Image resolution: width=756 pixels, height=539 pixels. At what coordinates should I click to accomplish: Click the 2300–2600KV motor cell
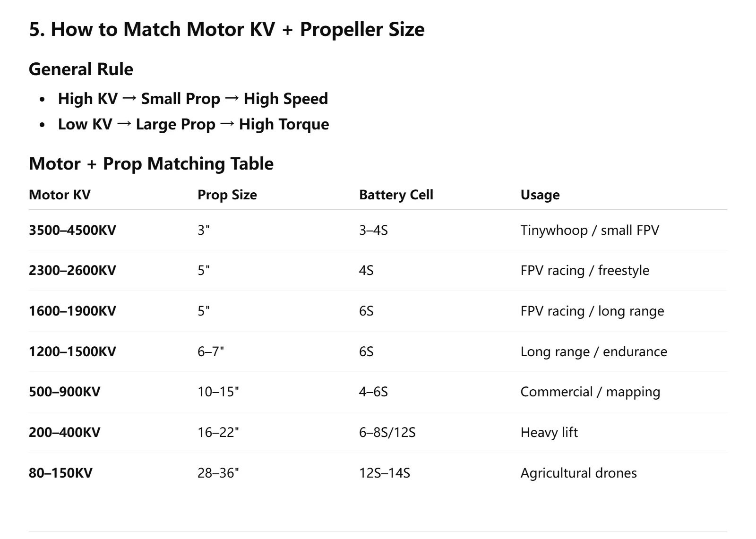[72, 271]
